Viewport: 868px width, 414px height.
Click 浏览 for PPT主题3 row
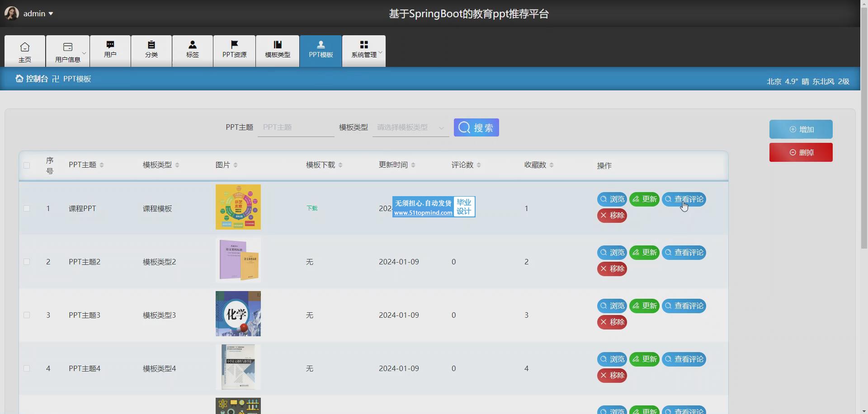[x=612, y=306]
